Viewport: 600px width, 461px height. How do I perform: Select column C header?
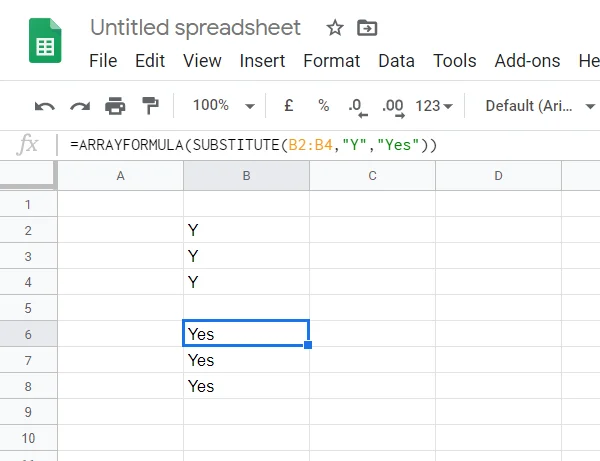[x=372, y=176]
